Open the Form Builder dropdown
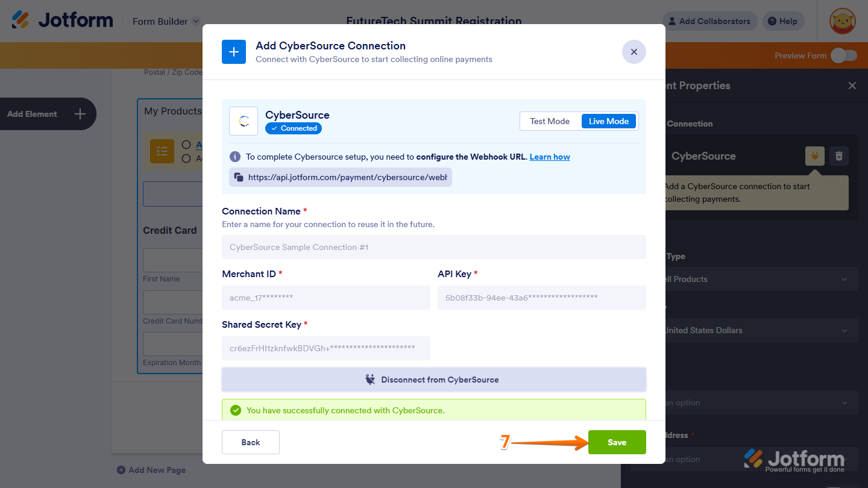This screenshot has height=488, width=868. coord(166,21)
